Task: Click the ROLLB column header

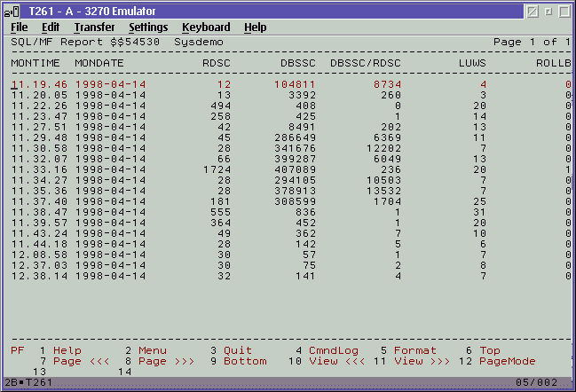Action: (554, 63)
